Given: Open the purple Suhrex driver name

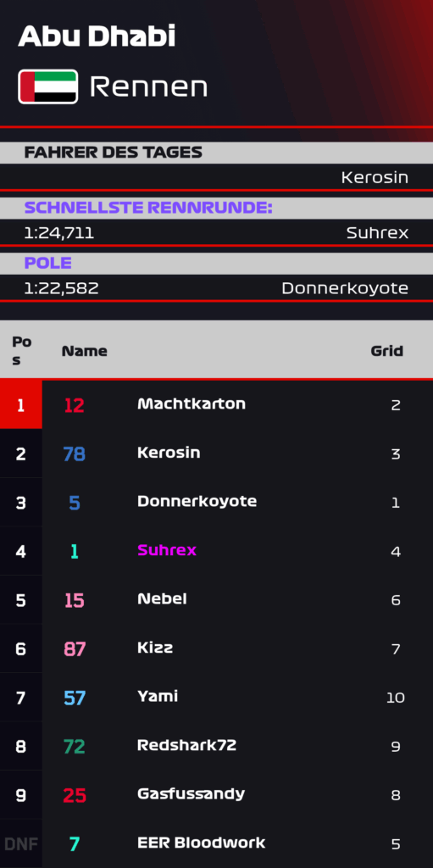Looking at the screenshot, I should [x=167, y=549].
